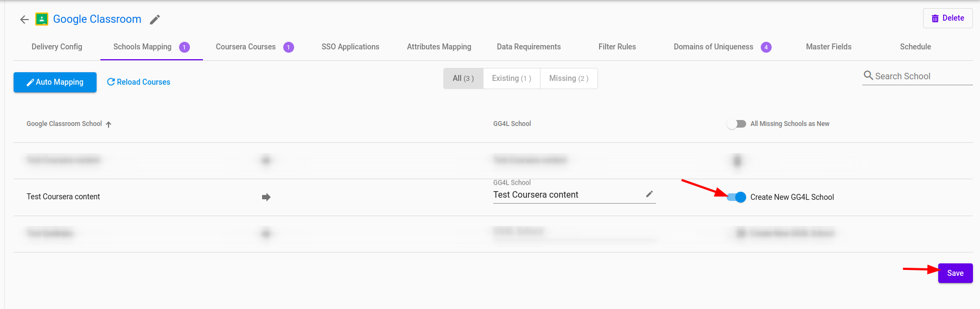Toggle All Missing Schools as New switch

[x=736, y=124]
